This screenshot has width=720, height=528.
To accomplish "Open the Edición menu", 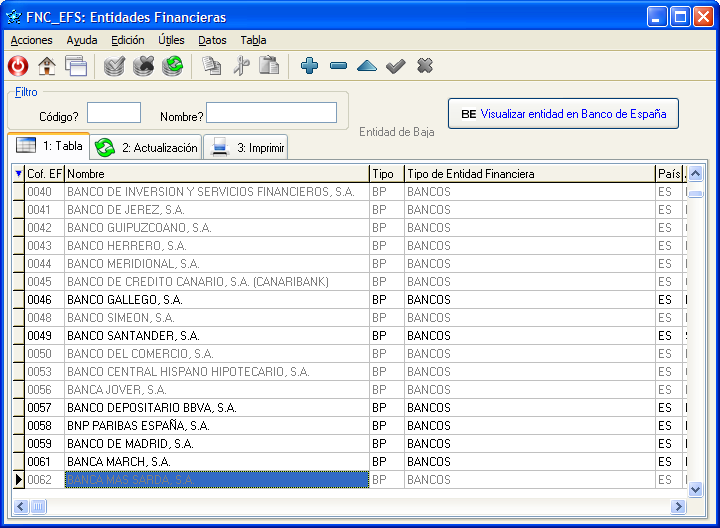I will (128, 40).
